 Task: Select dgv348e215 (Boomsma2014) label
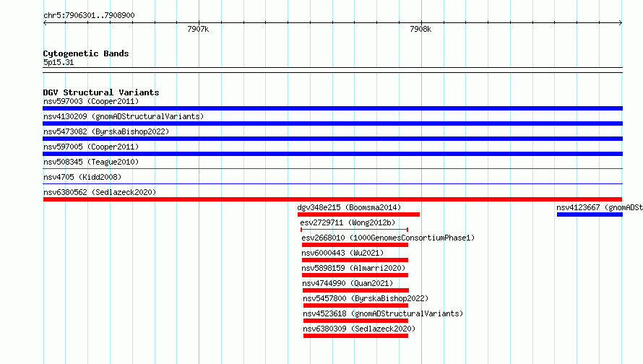coord(350,207)
